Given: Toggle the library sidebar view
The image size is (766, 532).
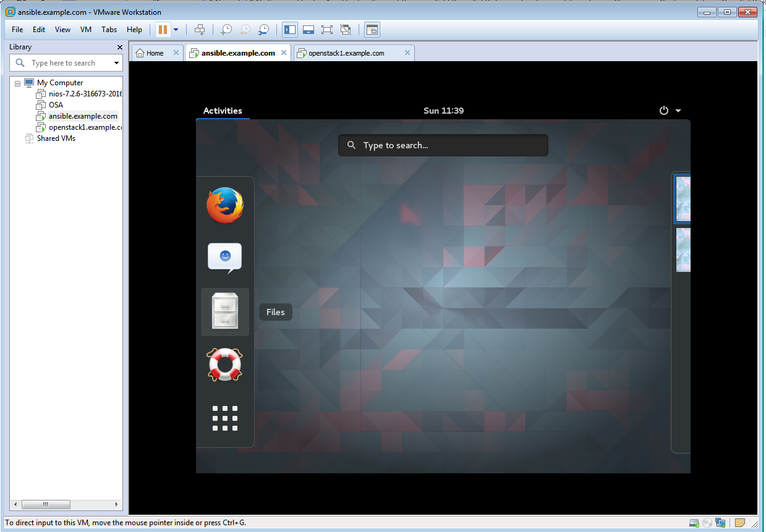Looking at the screenshot, I should [x=289, y=29].
